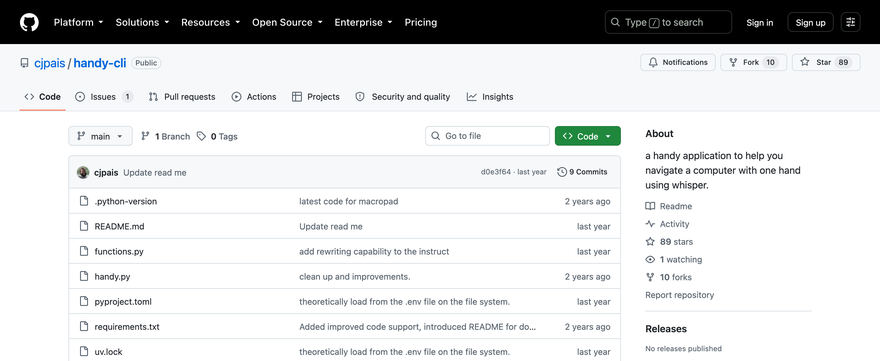Click the file icon for requirements.txt

(84, 326)
